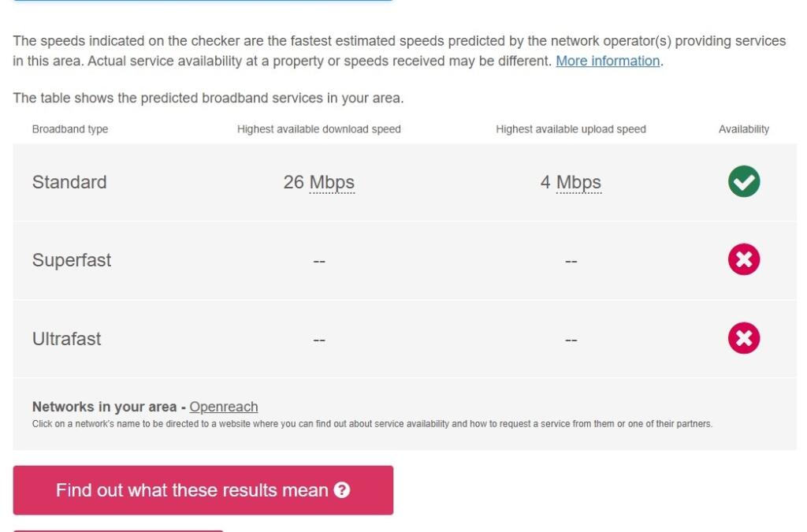Click Highest available upload speed header
Image resolution: width=807 pixels, height=532 pixels.
point(571,129)
